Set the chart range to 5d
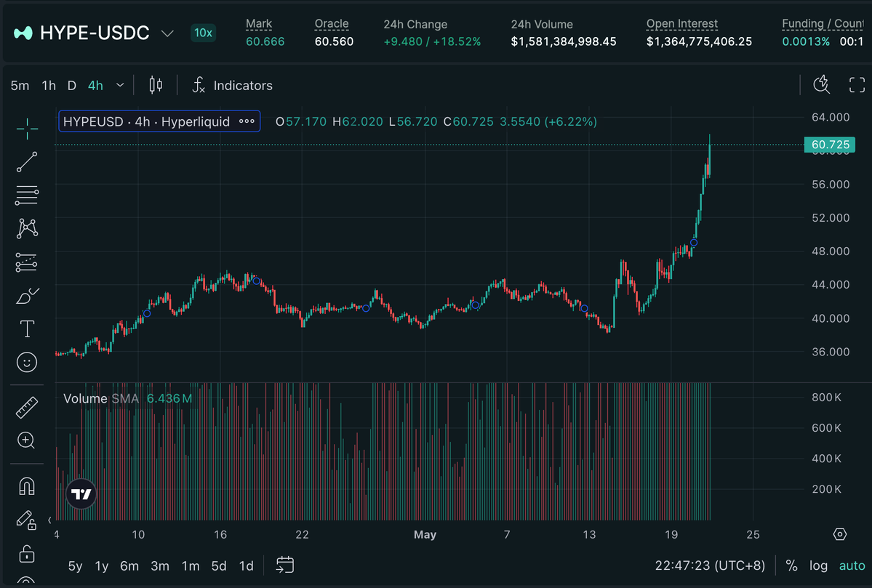The image size is (872, 588). pos(219,565)
